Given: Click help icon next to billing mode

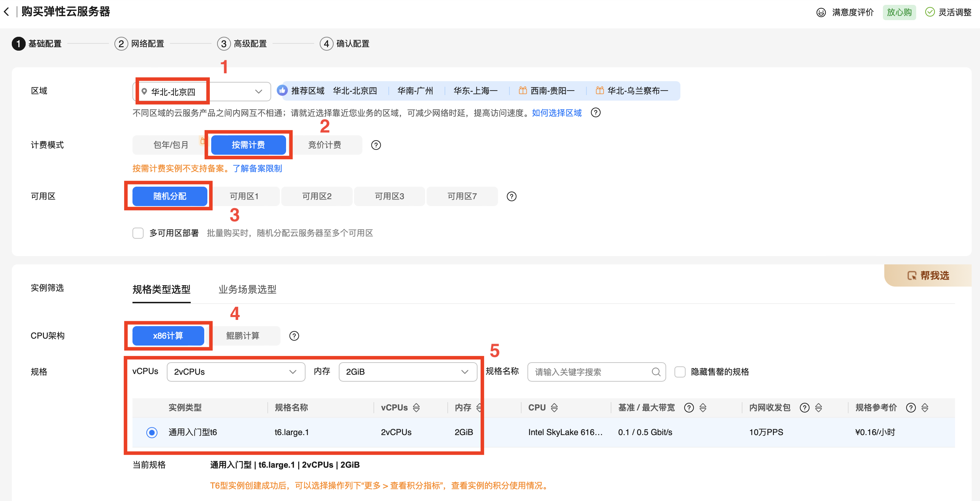Looking at the screenshot, I should click(x=376, y=145).
